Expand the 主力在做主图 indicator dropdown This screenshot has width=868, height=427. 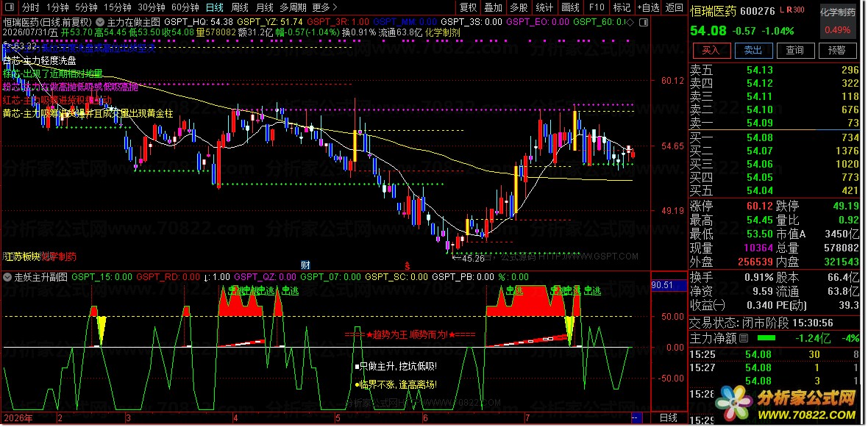pyautogui.click(x=100, y=22)
